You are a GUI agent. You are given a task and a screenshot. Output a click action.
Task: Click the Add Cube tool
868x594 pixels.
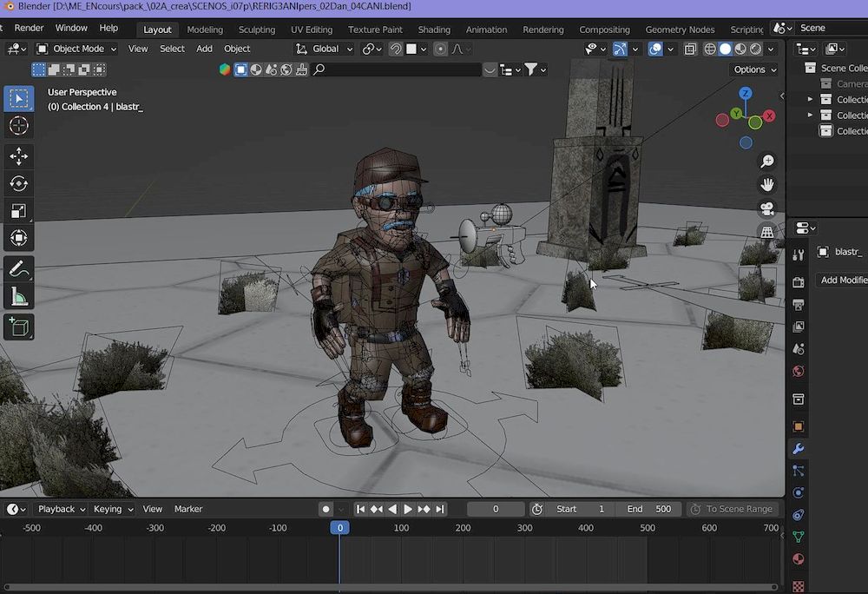[18, 327]
